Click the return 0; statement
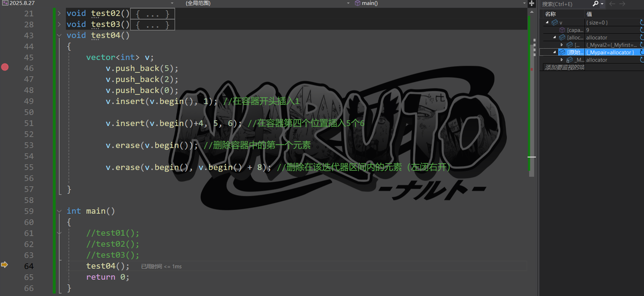Viewport: 644px width, 296px height. coord(108,277)
